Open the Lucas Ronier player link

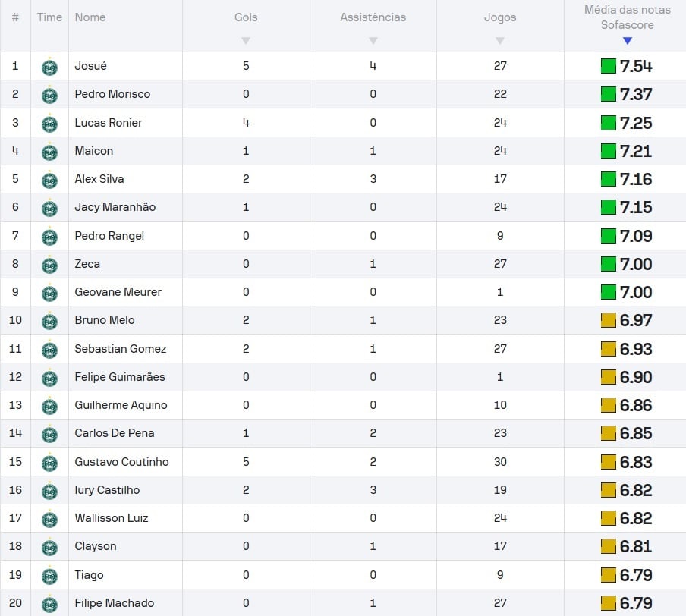point(109,123)
